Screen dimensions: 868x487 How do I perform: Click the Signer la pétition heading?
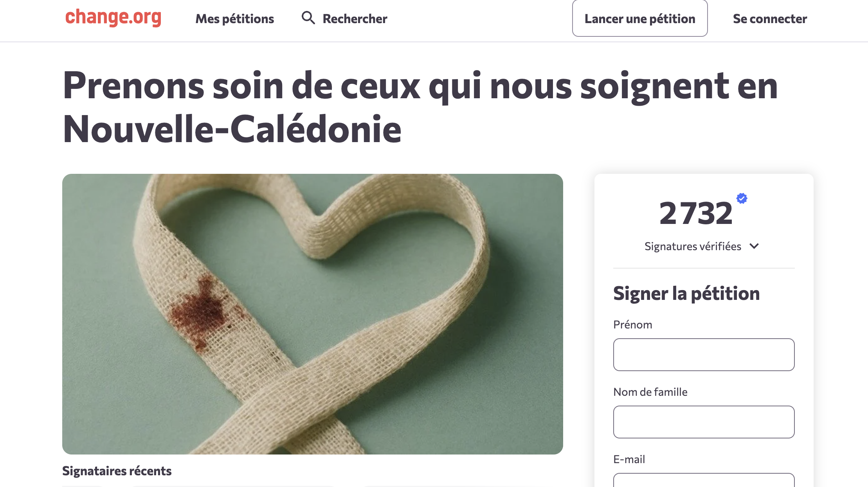point(686,293)
